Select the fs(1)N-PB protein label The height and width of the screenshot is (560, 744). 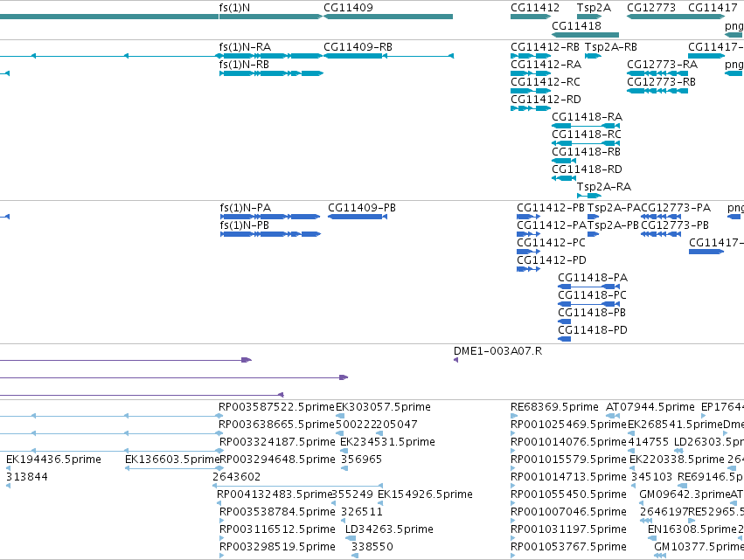245,225
